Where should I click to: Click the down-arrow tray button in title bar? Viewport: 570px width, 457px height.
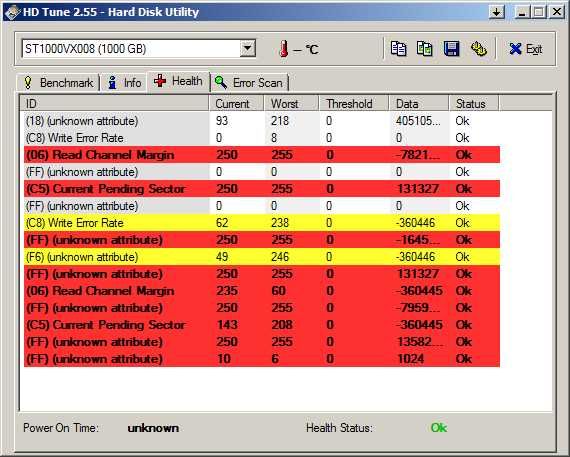[x=497, y=12]
